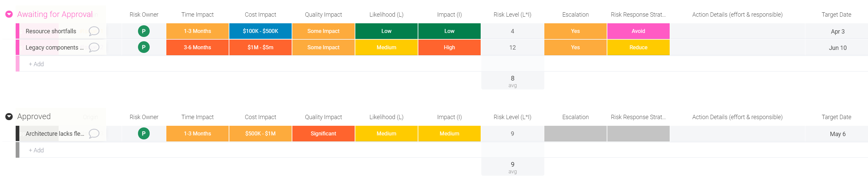Open conversation for Legacy components row
Image resolution: width=868 pixels, height=179 pixels.
coord(94,48)
